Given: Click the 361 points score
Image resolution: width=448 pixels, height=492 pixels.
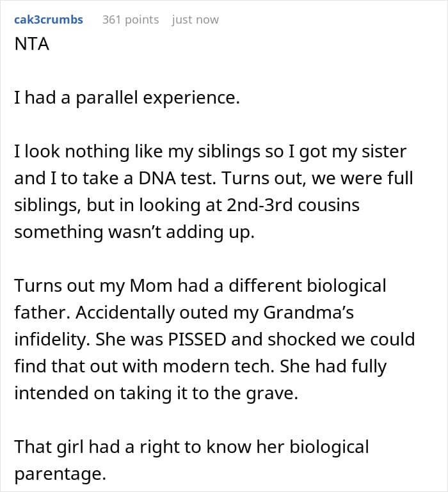Looking at the screenshot, I should tap(131, 20).
